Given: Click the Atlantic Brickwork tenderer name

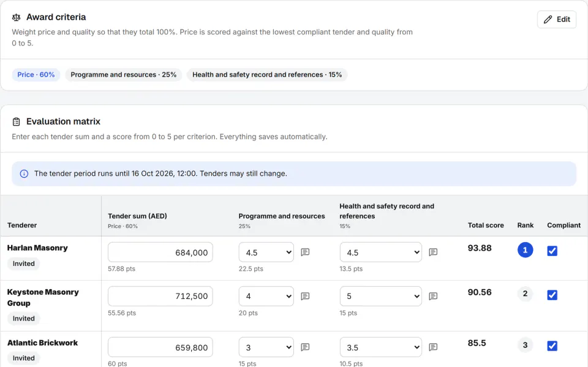Looking at the screenshot, I should click(x=42, y=342).
